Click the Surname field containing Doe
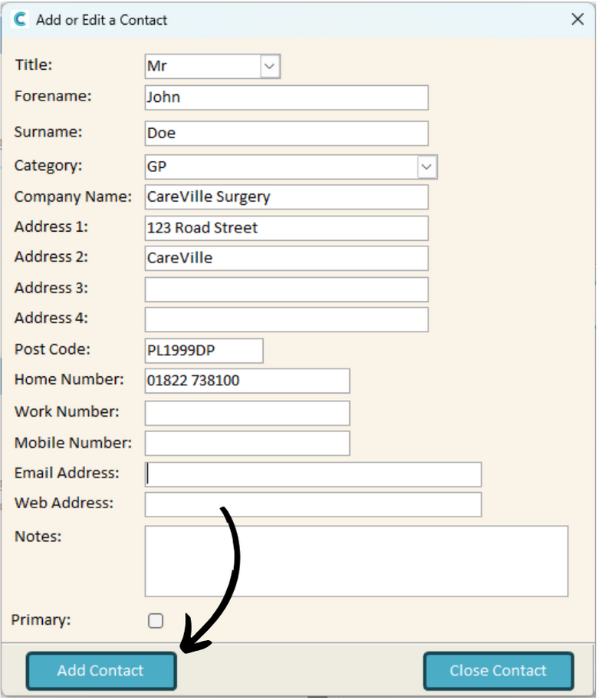The image size is (599, 700). tap(286, 134)
